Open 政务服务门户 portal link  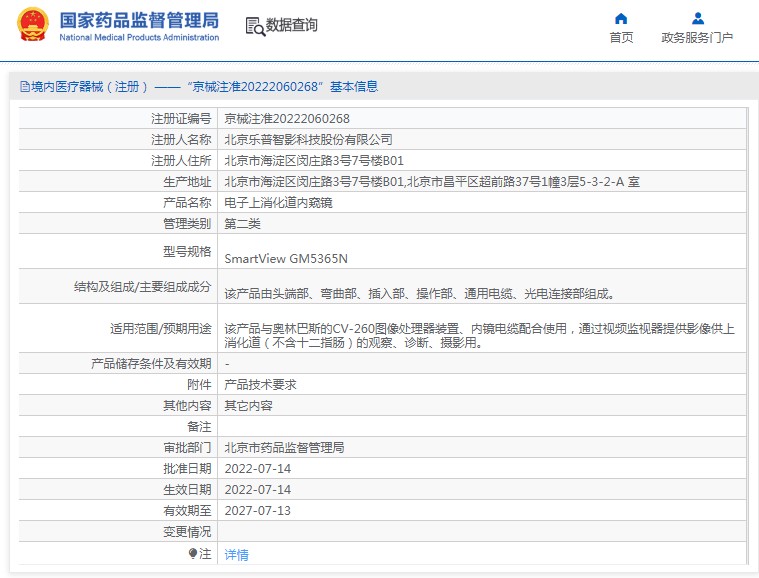click(x=697, y=37)
